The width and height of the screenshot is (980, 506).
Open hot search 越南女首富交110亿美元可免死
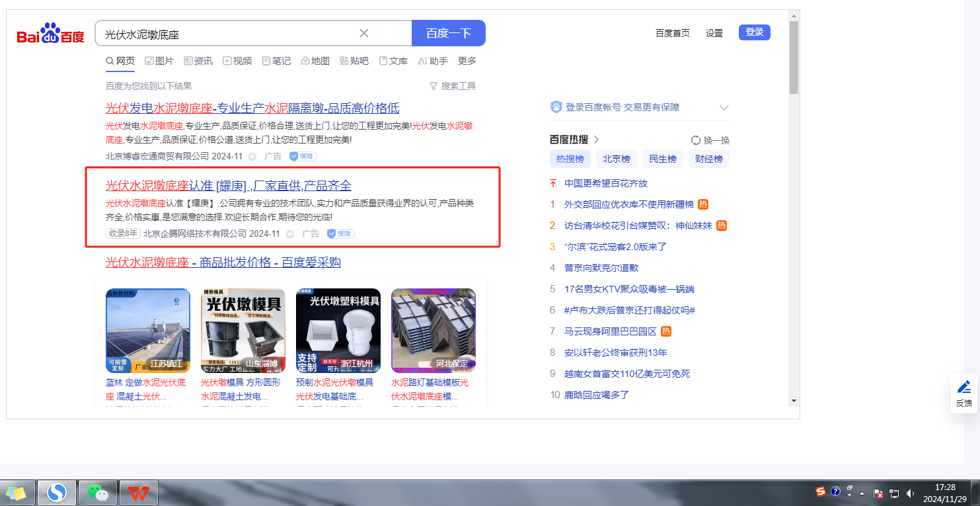(627, 374)
